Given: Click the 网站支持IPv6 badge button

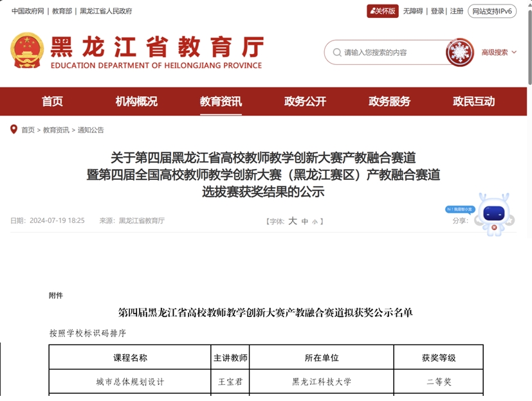Looking at the screenshot, I should click(x=492, y=11).
